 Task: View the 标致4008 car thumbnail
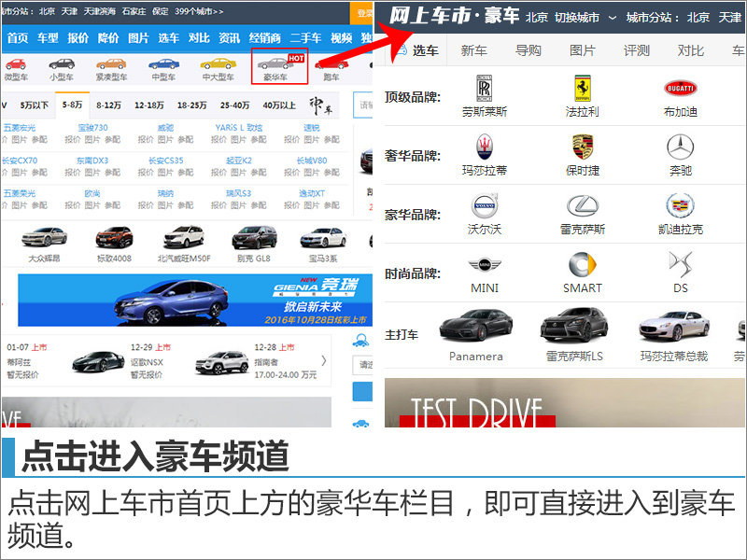click(114, 238)
